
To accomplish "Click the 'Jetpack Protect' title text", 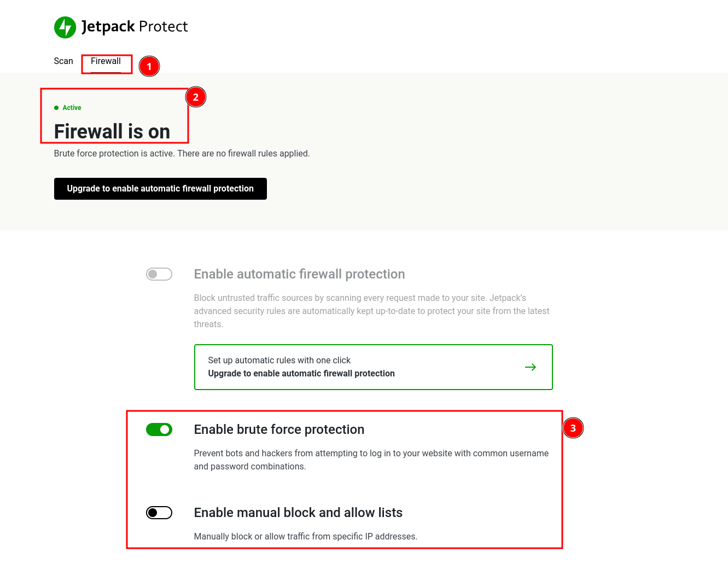I will pos(135,27).
